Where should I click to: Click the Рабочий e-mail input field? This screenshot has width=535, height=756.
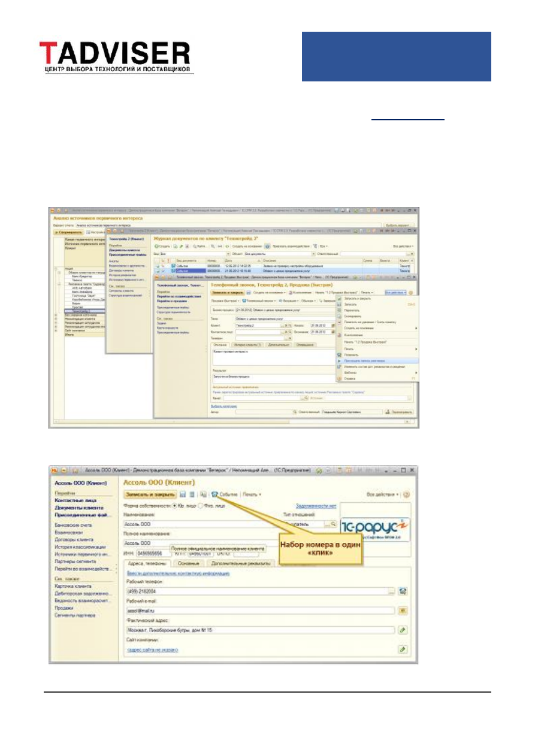[260, 610]
